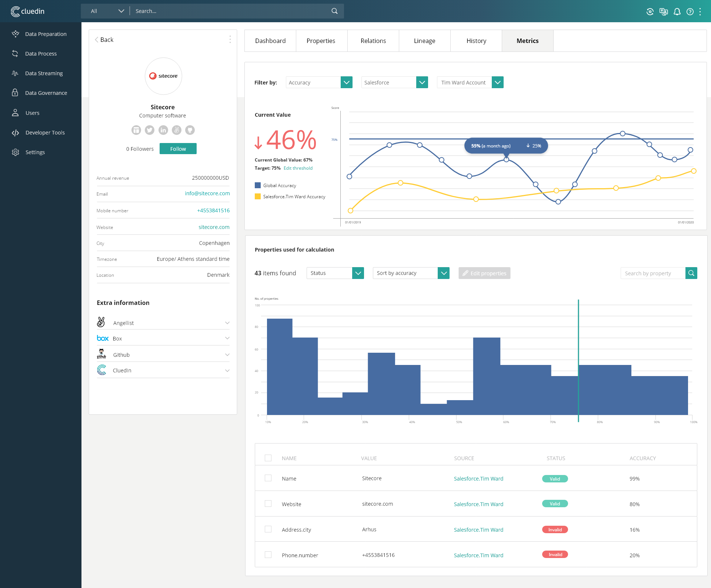711x588 pixels.
Task: Open Sitecore's Github social icon
Action: (x=190, y=130)
